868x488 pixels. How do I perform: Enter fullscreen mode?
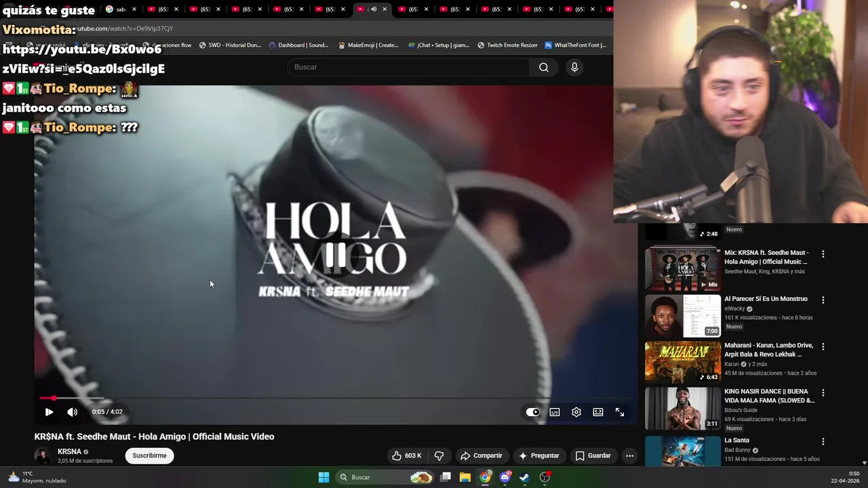pos(620,412)
